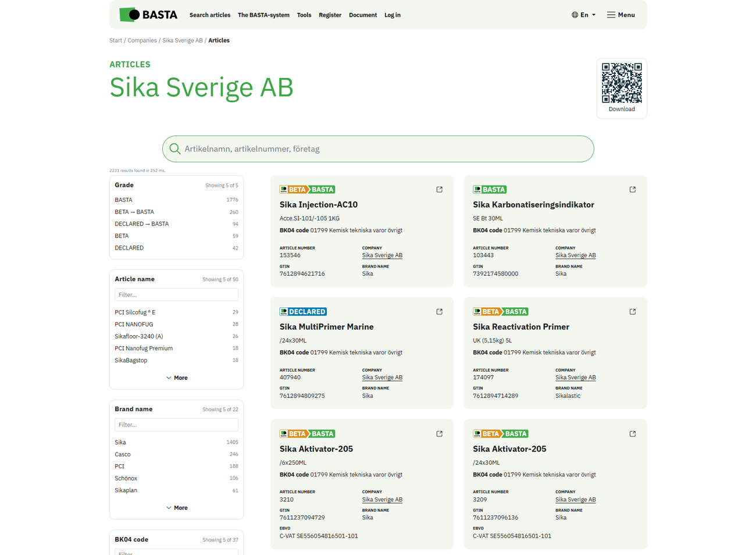Open Search articles menu item

tap(209, 15)
